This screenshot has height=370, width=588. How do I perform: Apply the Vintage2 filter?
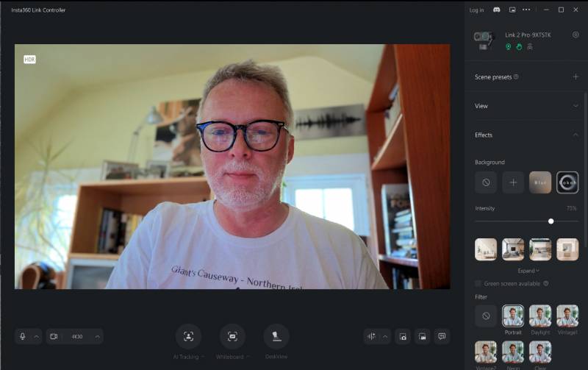486,352
